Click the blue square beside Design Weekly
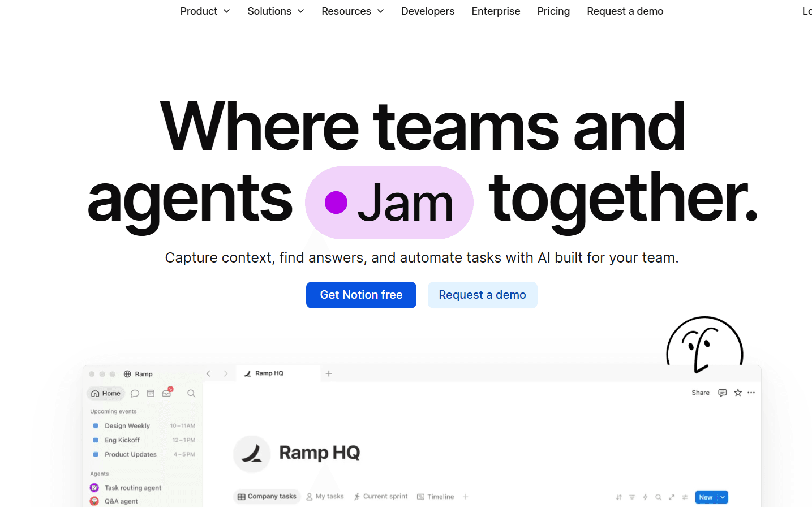The width and height of the screenshot is (812, 512). pos(96,425)
